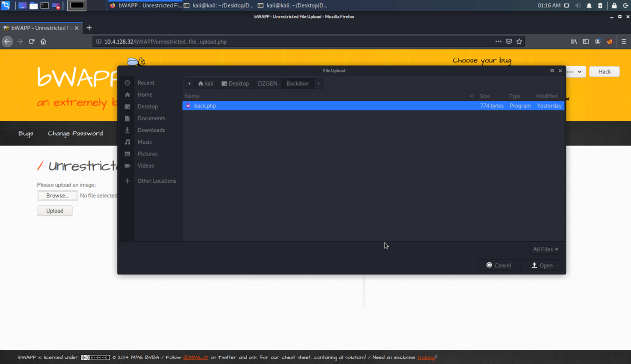This screenshot has height=364, width=631.
Task: Click the battery power icon in the tray
Action: [600, 6]
